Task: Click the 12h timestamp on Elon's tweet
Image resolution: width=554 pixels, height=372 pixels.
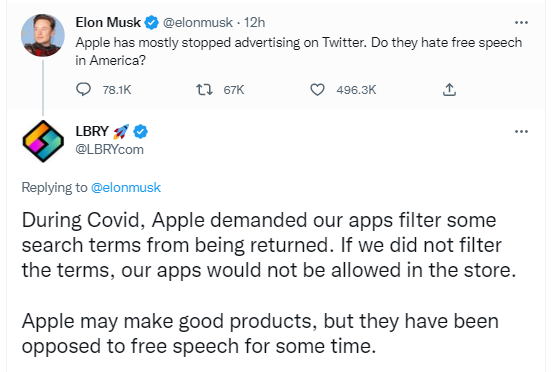Action: coord(254,23)
